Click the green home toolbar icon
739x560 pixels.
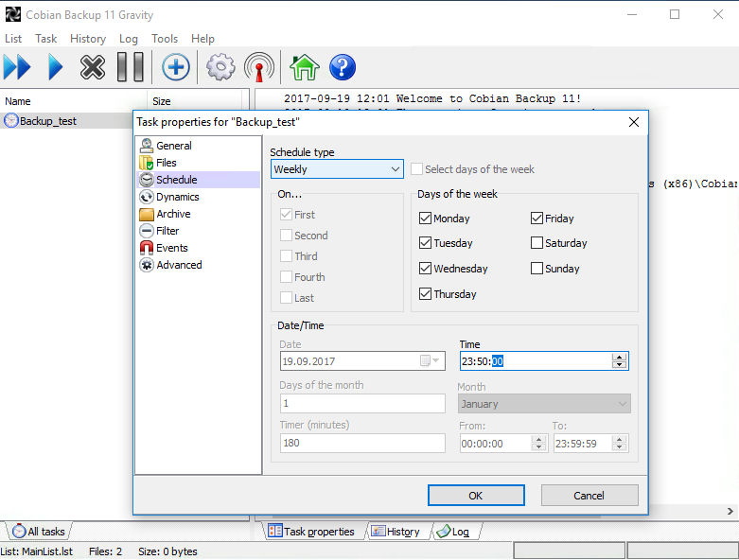tap(305, 67)
